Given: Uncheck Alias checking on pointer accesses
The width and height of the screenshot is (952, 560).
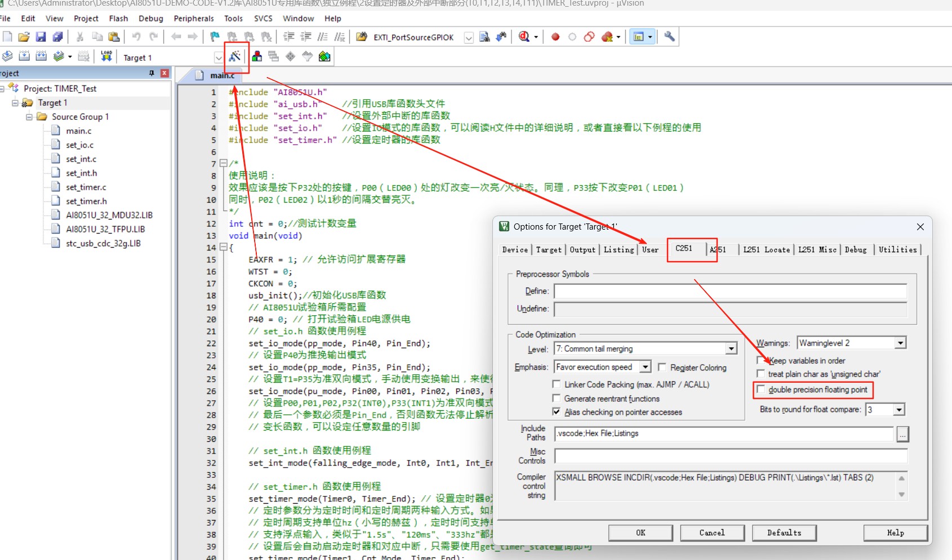Looking at the screenshot, I should tap(557, 412).
